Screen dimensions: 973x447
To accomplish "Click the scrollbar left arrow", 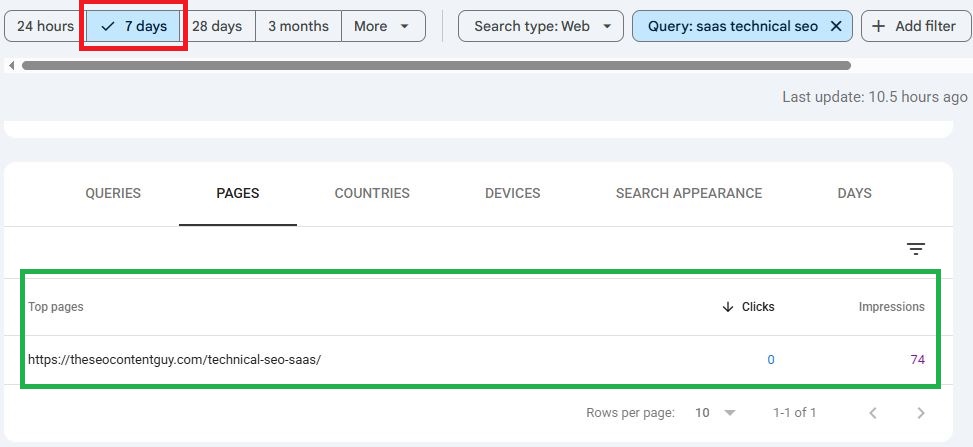I will (x=11, y=65).
